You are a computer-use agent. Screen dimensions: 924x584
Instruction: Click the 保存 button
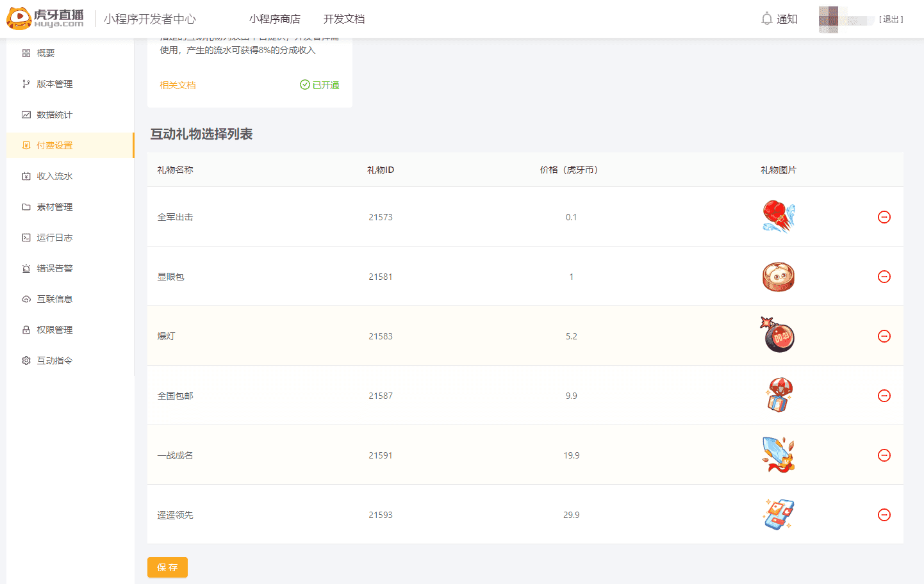point(167,567)
